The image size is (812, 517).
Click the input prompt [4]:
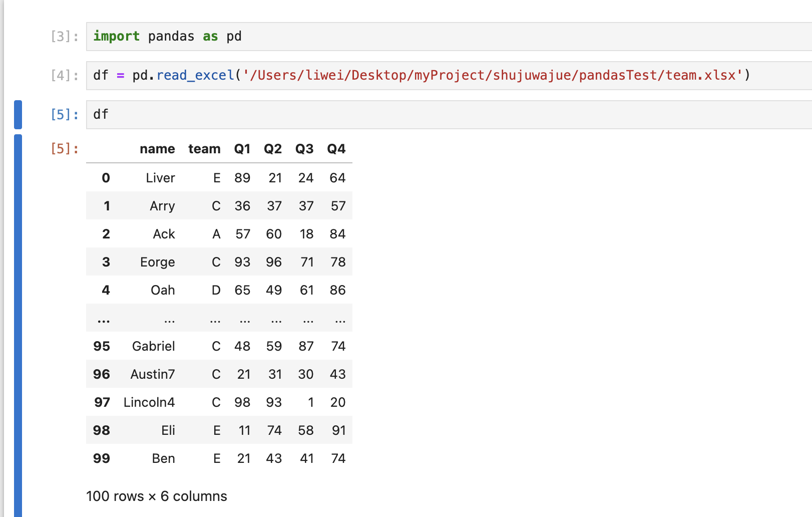pos(65,76)
